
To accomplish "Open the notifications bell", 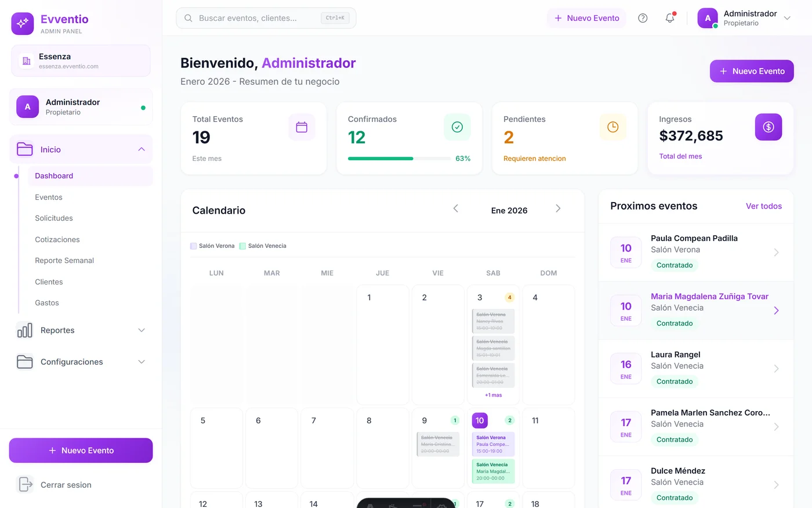I will coord(670,18).
